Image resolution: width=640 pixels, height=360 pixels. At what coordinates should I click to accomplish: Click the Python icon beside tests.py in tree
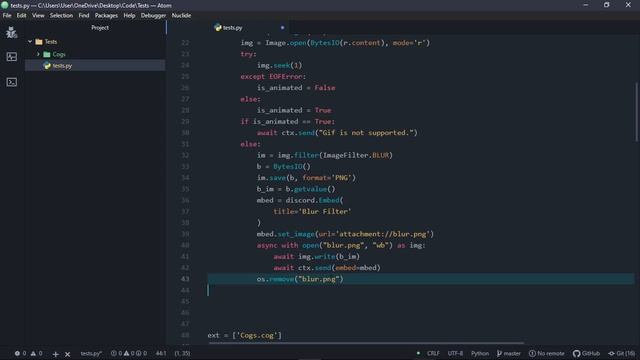47,66
